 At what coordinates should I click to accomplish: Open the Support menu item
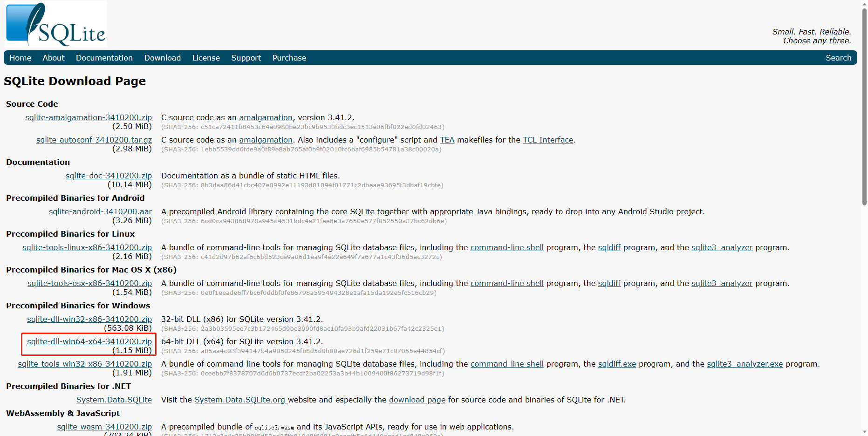pyautogui.click(x=246, y=58)
